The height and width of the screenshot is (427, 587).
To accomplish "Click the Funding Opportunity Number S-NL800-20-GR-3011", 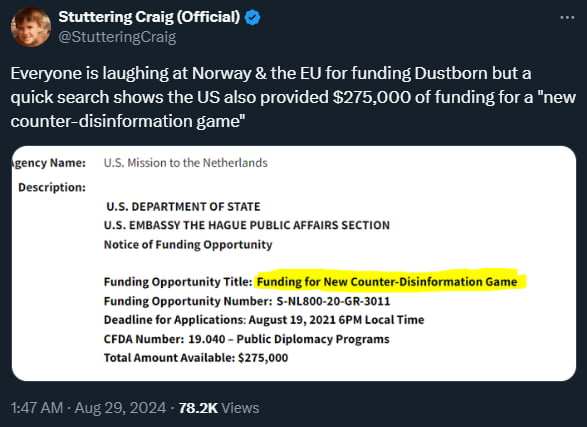I will (247, 301).
